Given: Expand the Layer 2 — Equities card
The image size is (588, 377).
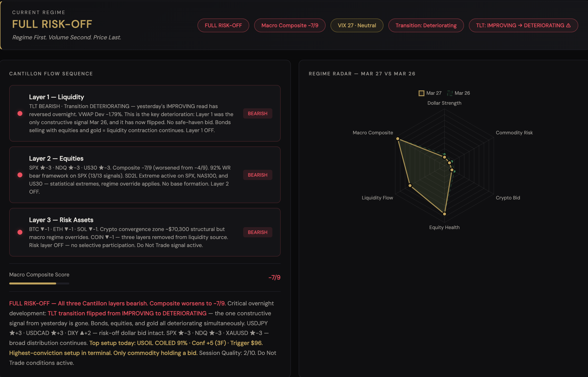Looking at the screenshot, I should click(145, 175).
